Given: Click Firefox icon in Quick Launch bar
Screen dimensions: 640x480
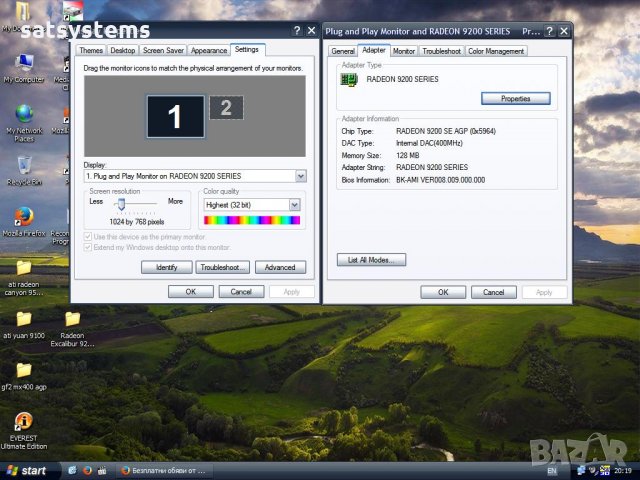Looking at the screenshot, I should click(87, 469).
